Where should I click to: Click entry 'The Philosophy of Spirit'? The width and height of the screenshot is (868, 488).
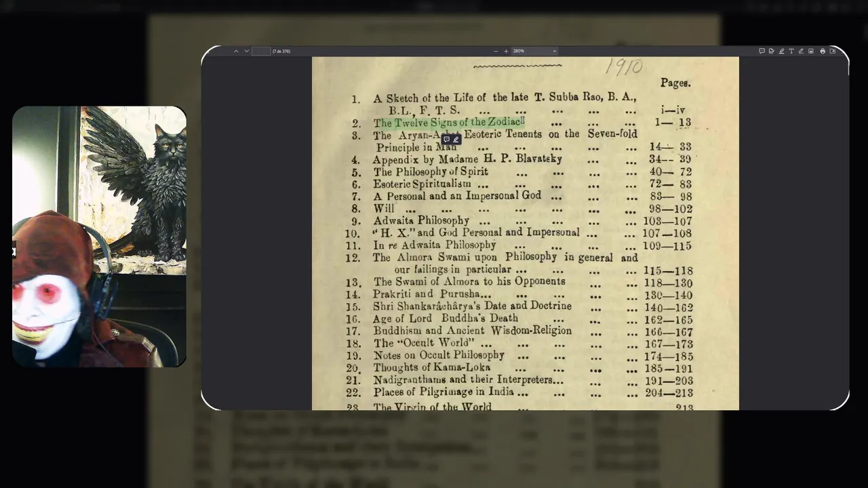(x=431, y=171)
